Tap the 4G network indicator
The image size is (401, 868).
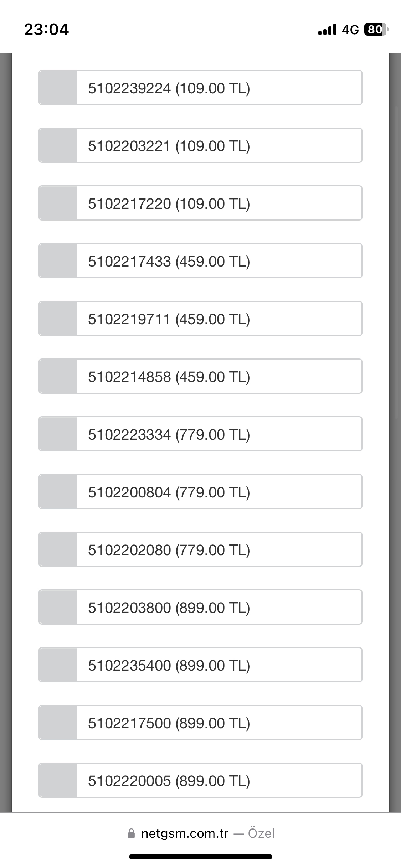[x=350, y=30]
